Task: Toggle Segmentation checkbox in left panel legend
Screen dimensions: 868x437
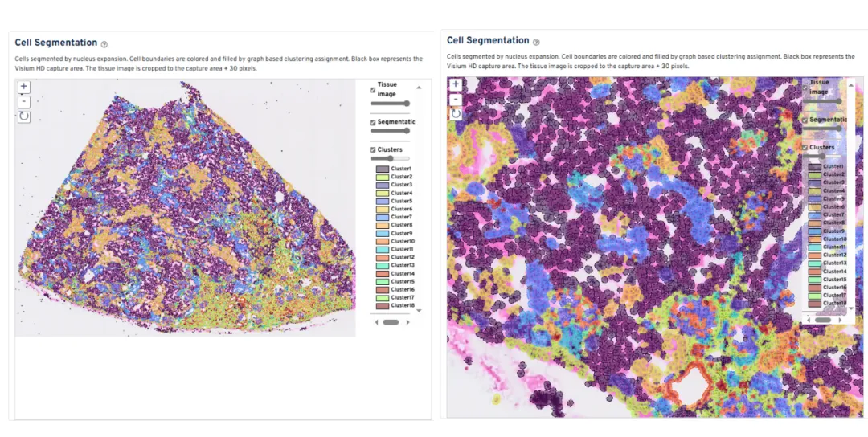Action: [373, 122]
